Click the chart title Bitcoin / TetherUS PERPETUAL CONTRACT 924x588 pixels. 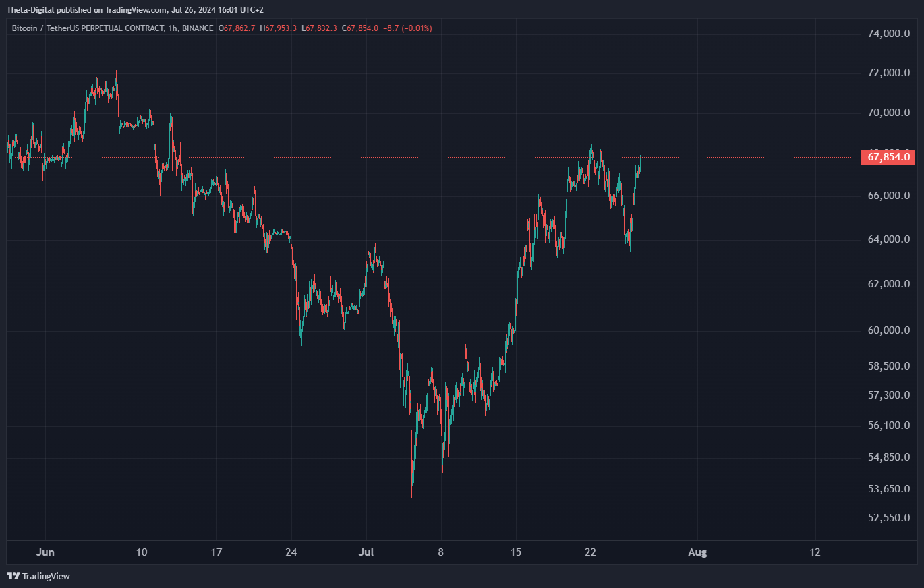click(88, 28)
